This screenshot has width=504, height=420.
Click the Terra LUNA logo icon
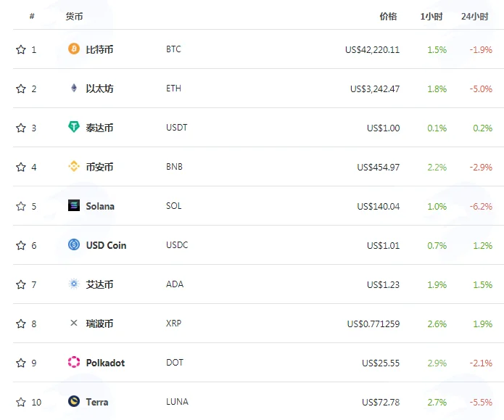[x=74, y=401]
